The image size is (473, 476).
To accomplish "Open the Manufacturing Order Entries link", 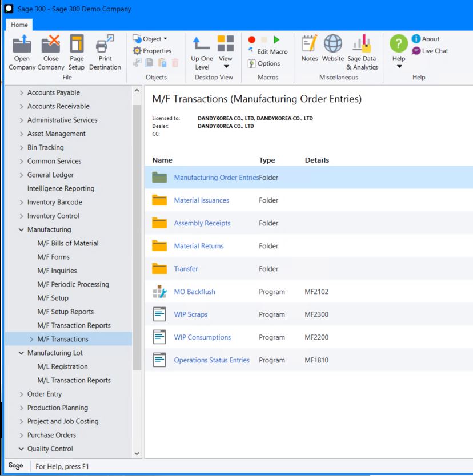I will [217, 178].
